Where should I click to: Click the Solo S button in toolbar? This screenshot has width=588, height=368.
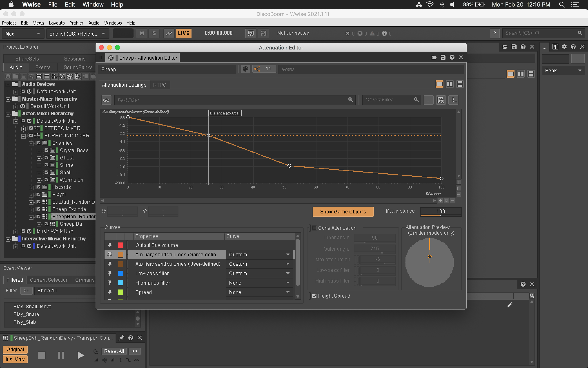point(154,33)
